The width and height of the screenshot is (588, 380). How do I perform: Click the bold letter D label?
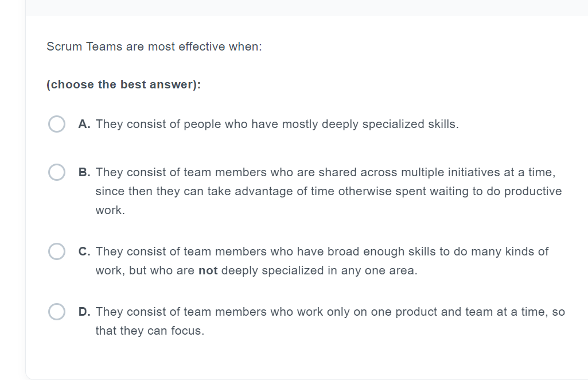(x=84, y=312)
